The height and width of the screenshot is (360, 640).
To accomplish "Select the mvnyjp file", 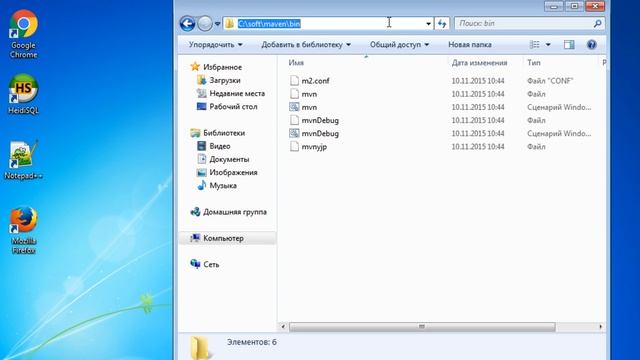I will click(314, 147).
